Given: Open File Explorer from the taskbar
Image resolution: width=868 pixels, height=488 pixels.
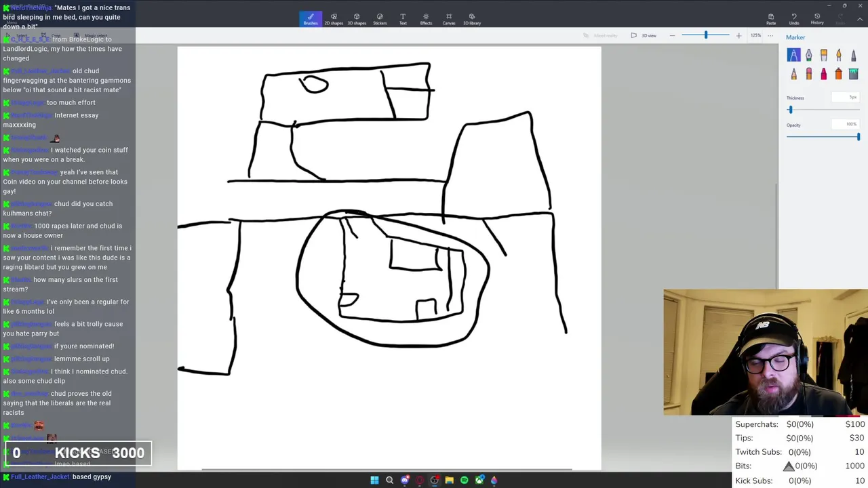Looking at the screenshot, I should (x=449, y=481).
